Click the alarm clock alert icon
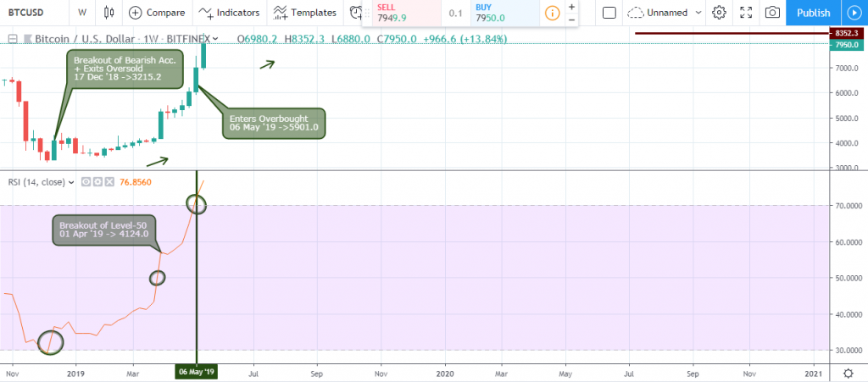The height and width of the screenshot is (382, 868). coord(356,12)
